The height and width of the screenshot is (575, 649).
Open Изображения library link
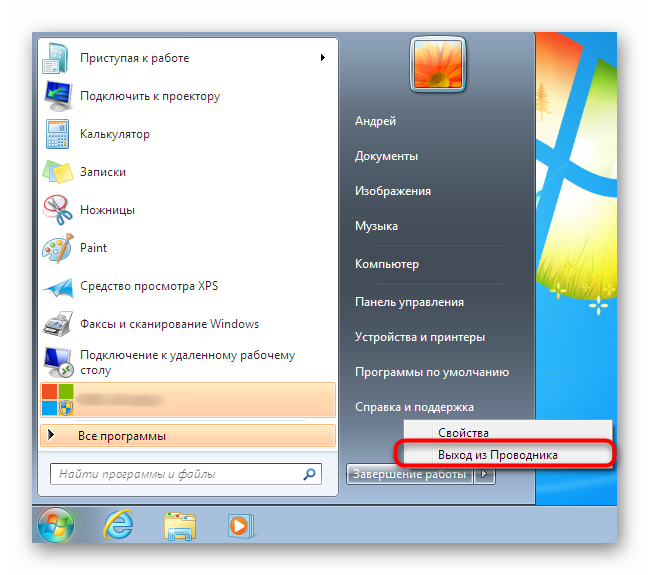pos(393,191)
